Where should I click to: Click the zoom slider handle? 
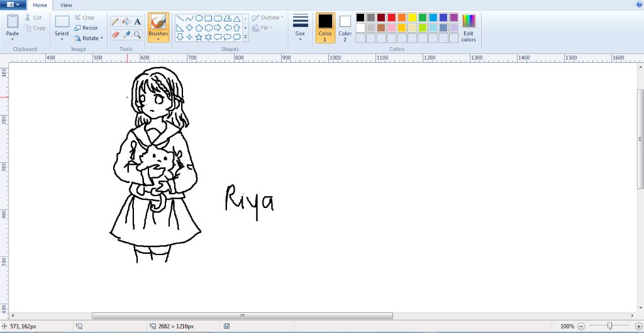(x=610, y=326)
